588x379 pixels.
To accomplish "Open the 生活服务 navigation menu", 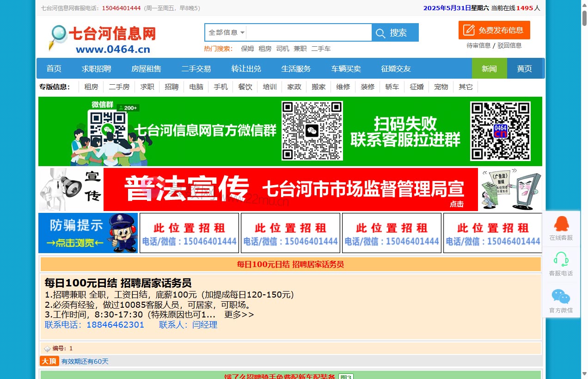I will pos(296,68).
